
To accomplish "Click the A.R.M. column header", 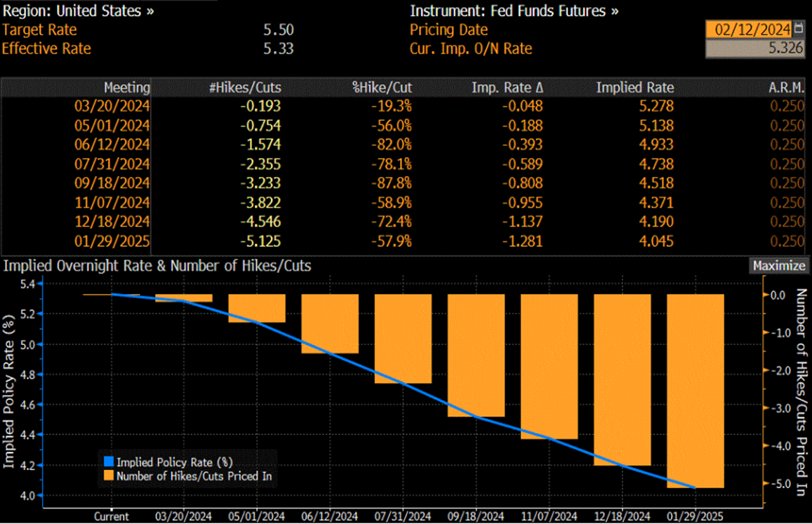I will (x=786, y=88).
